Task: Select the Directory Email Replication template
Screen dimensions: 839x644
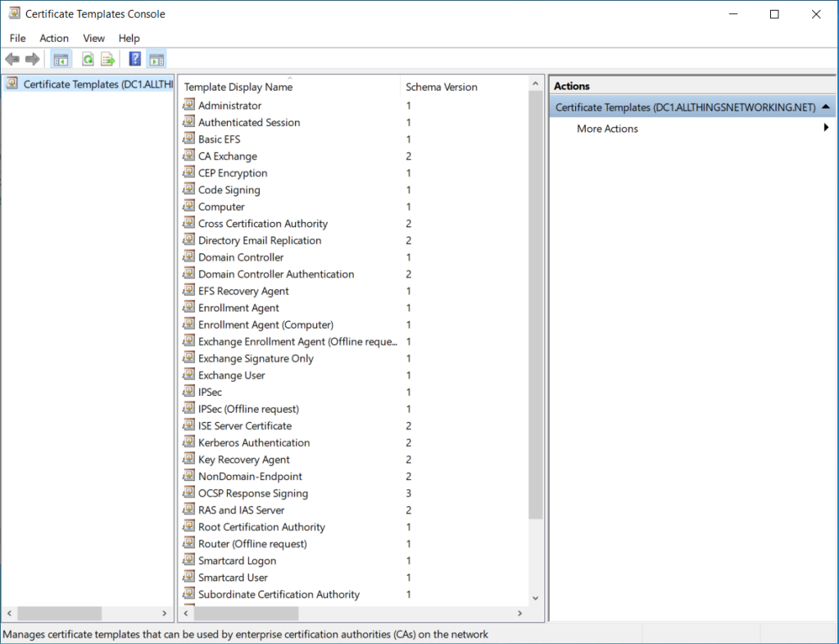Action: (260, 241)
